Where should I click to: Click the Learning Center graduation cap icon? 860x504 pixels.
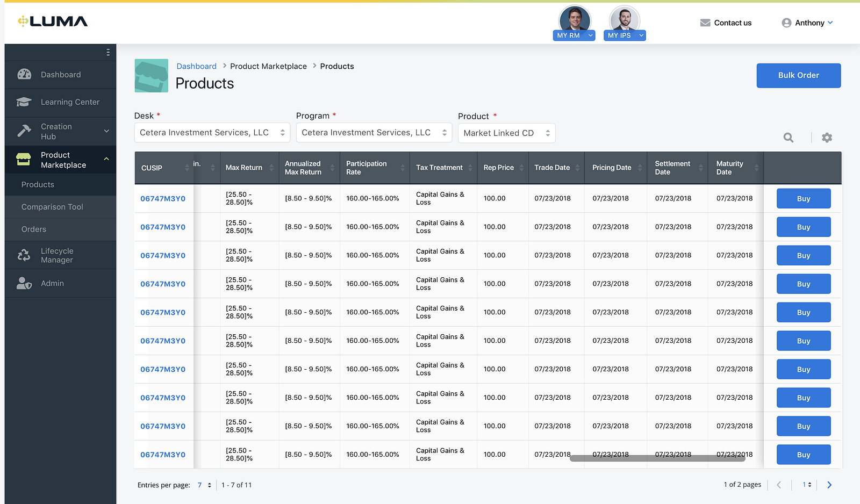coord(24,102)
